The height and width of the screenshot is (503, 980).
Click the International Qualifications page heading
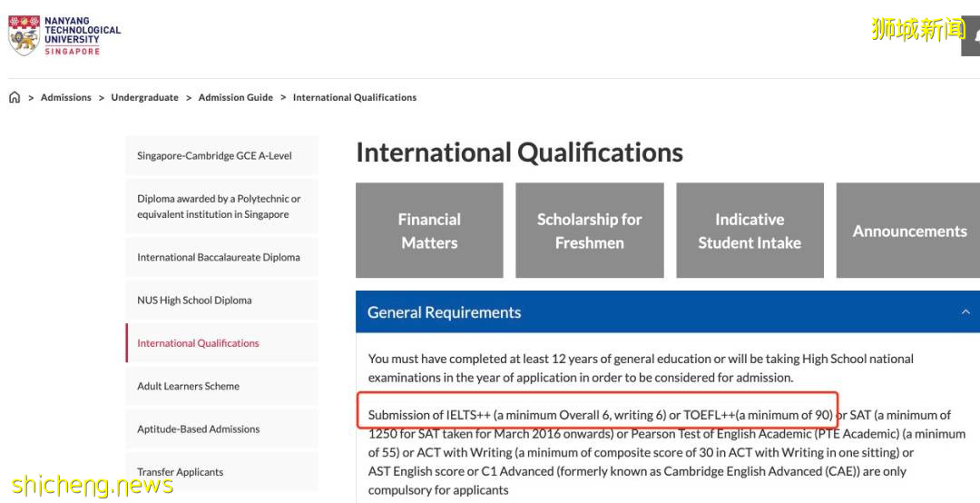point(519,153)
